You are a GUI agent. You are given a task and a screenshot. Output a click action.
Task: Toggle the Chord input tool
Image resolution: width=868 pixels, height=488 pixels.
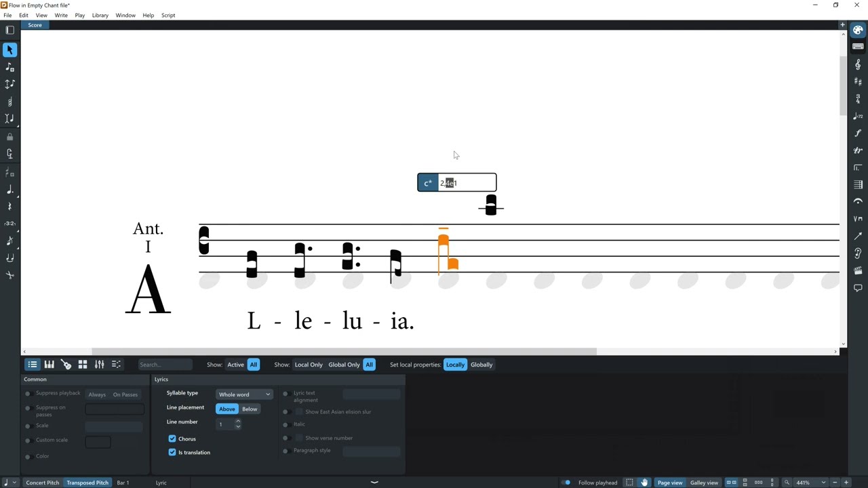(x=9, y=102)
